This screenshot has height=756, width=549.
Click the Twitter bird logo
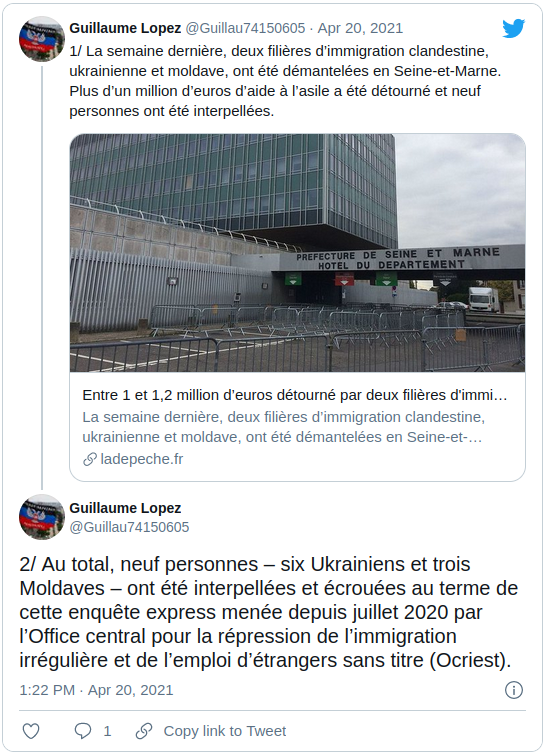(513, 28)
